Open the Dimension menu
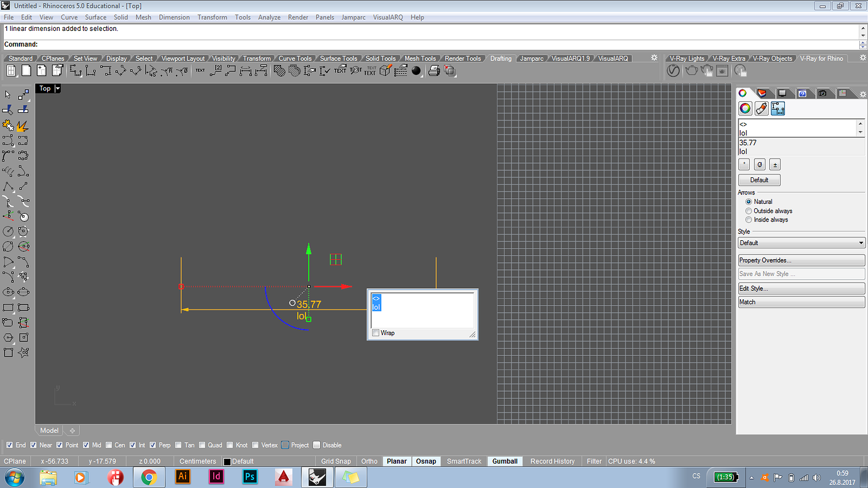This screenshot has width=868, height=488. pyautogui.click(x=174, y=17)
